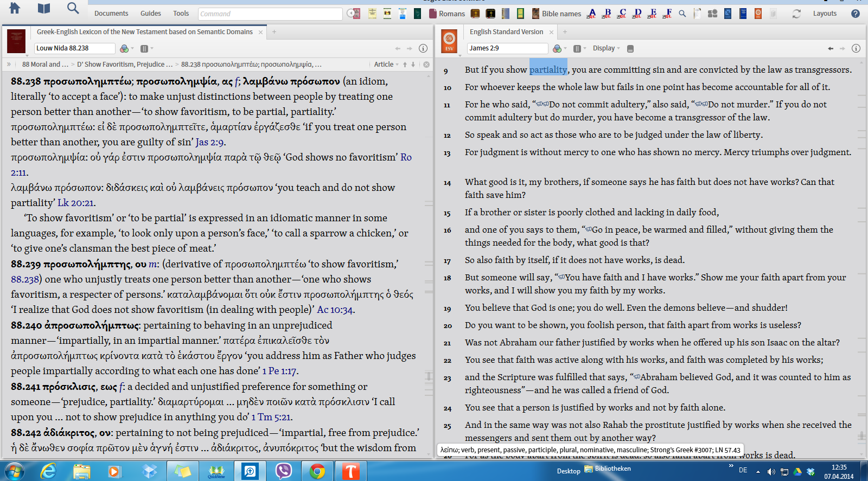Close the English Standard Version tab

point(551,33)
